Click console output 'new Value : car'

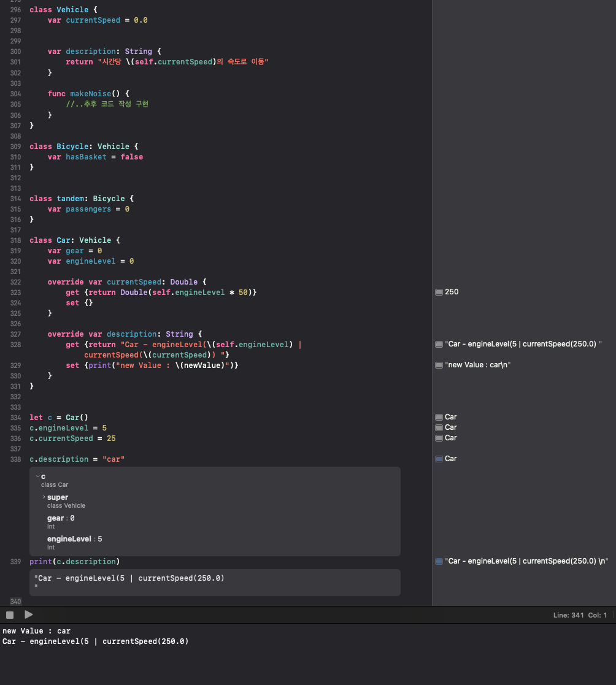click(x=36, y=631)
